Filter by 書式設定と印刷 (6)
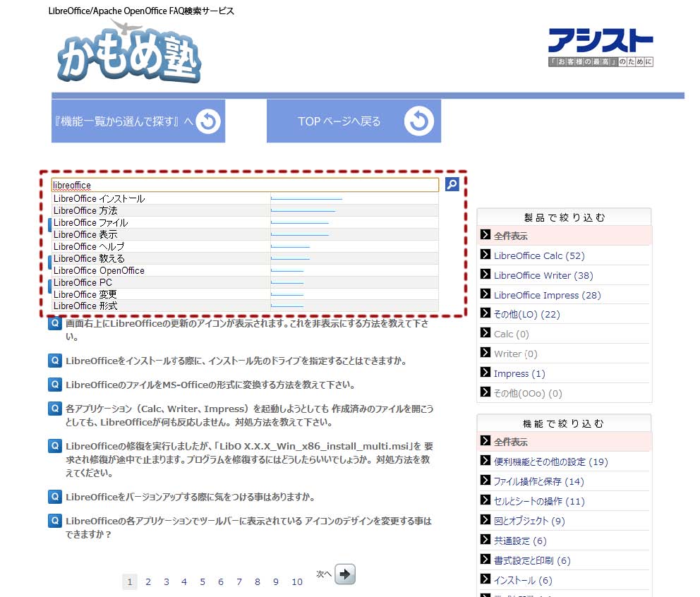The width and height of the screenshot is (700, 597). 532,560
